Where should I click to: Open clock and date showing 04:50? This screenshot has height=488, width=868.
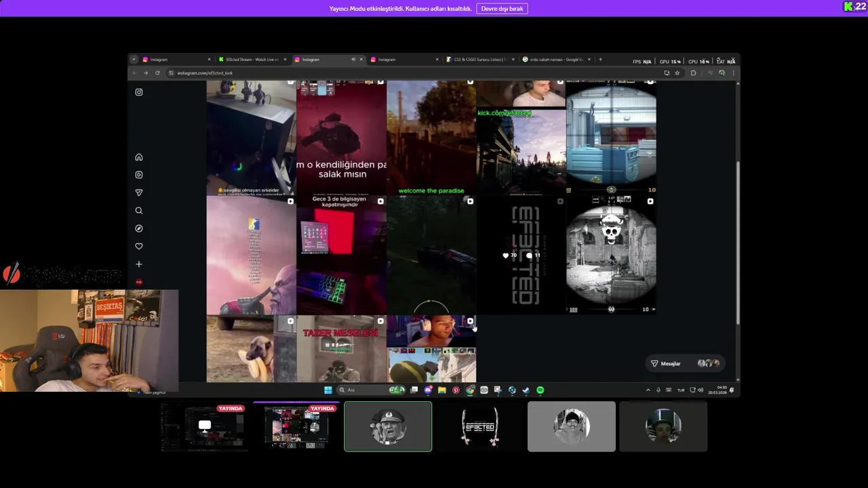(x=717, y=390)
